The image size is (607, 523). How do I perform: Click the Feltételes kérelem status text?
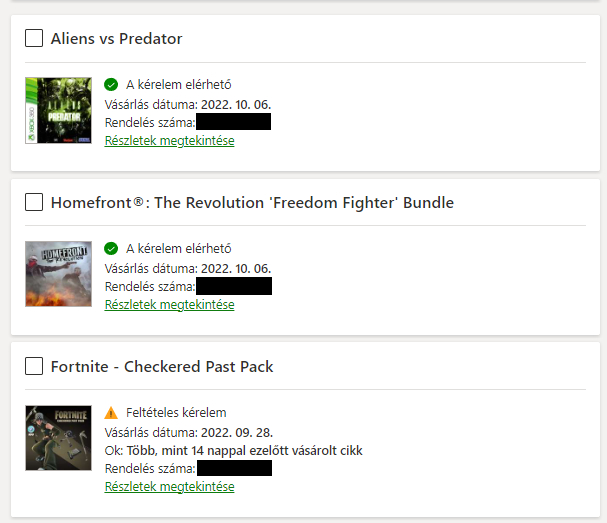176,413
